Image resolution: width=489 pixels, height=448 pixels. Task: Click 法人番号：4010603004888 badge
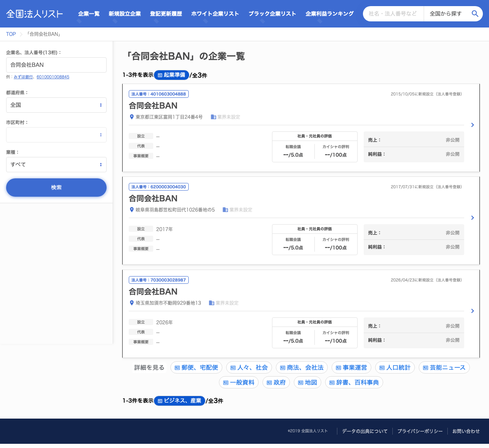tap(159, 94)
